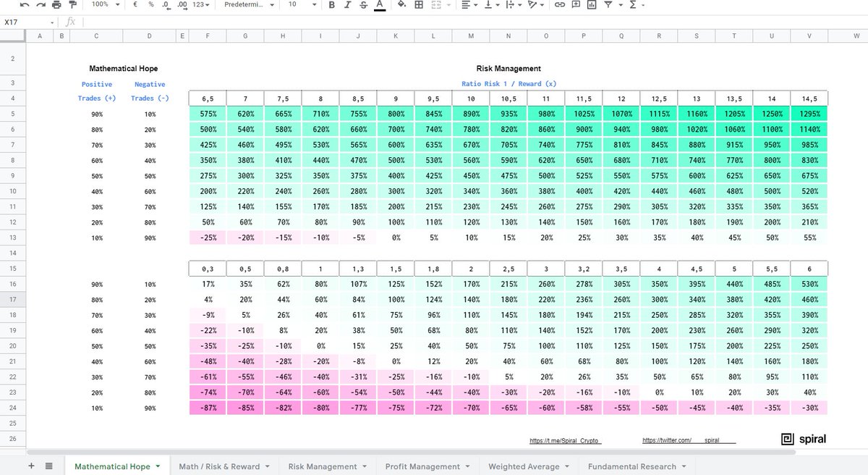Open the Telegram t.me/Spiral_Crypto link
Viewport: 868px width, 475px height.
tap(566, 440)
